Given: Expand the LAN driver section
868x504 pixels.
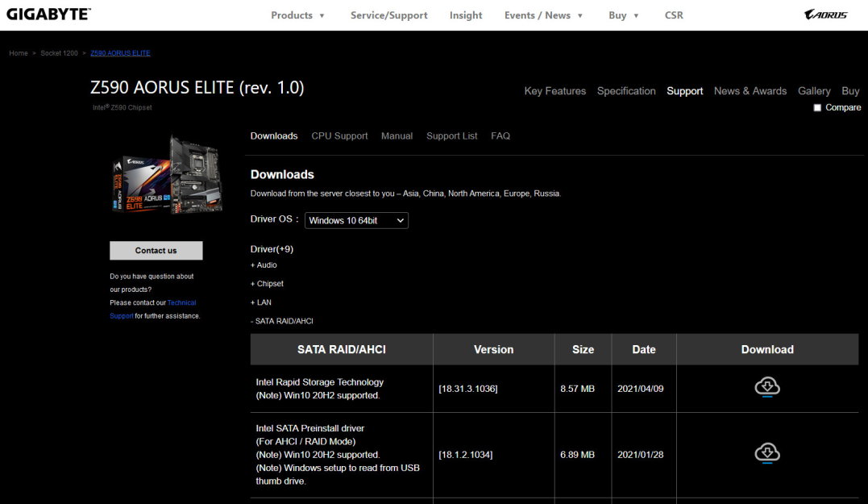Looking at the screenshot, I should coord(261,302).
